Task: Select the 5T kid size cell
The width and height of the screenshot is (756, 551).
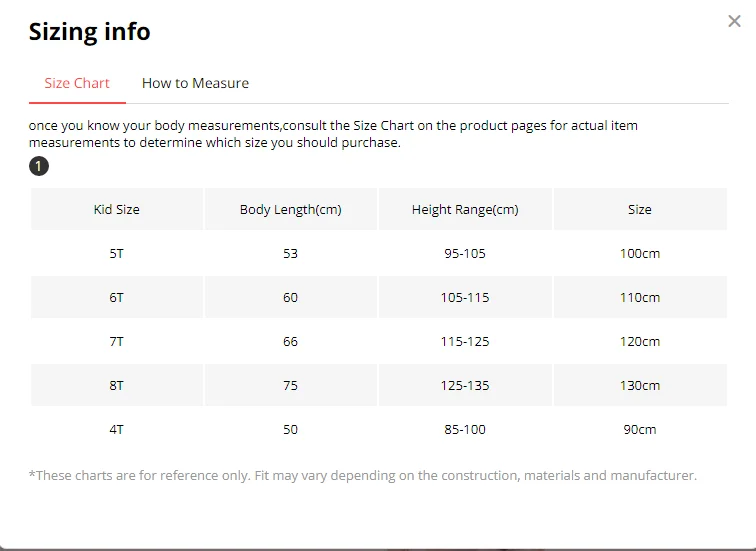Action: pyautogui.click(x=117, y=253)
